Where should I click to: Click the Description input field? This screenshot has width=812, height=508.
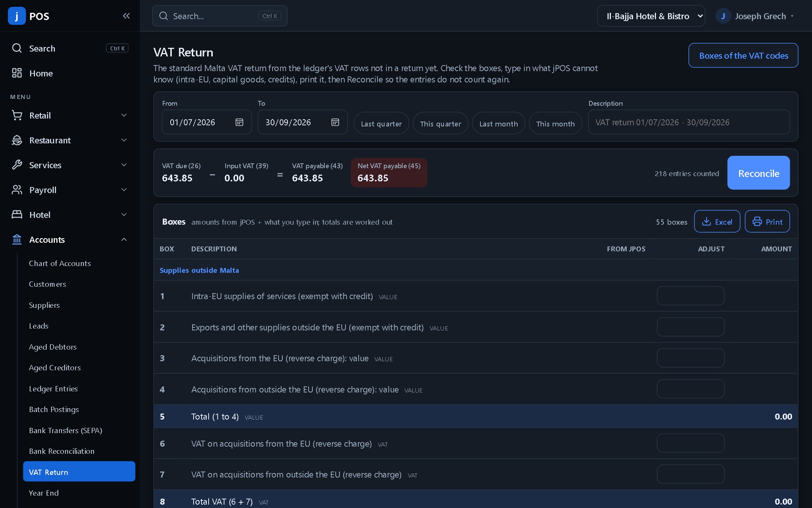coord(689,122)
